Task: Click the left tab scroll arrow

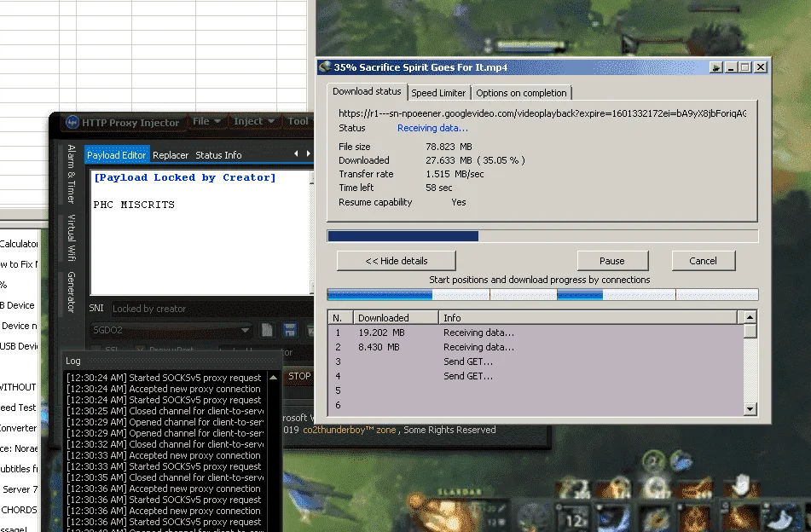Action: [x=296, y=153]
